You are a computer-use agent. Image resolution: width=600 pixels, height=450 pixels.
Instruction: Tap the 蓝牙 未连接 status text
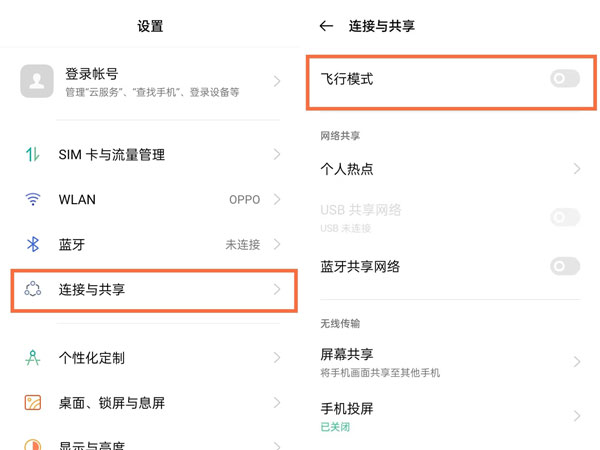pyautogui.click(x=243, y=245)
